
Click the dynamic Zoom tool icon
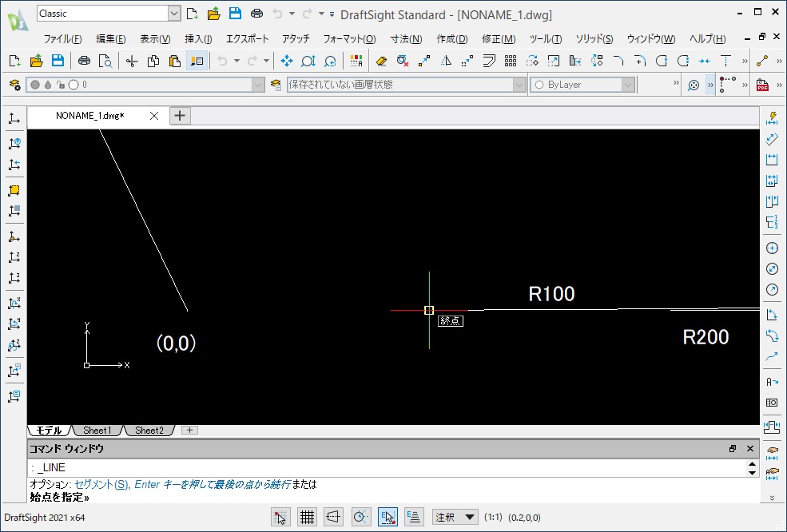(308, 62)
